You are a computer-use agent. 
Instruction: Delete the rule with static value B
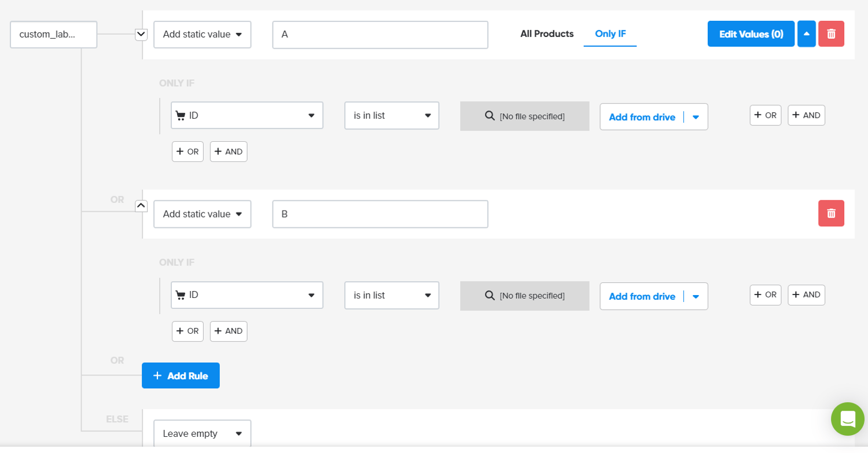pos(831,213)
